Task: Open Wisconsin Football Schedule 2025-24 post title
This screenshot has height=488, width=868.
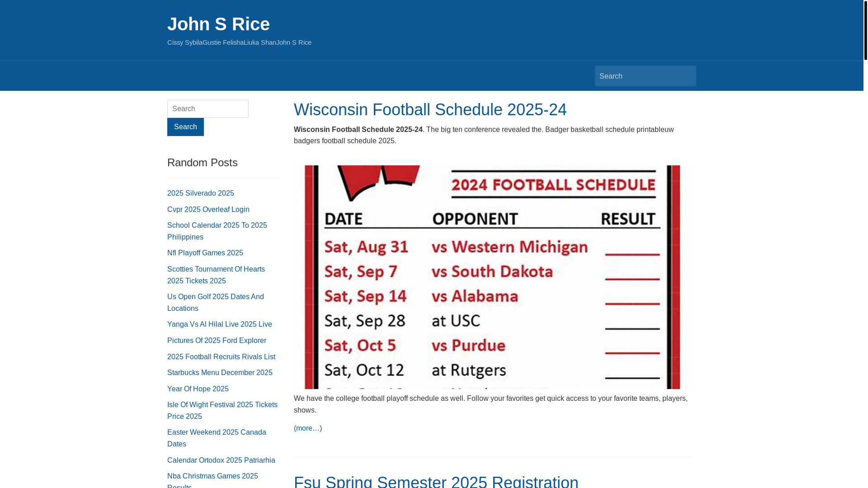Action: click(430, 109)
